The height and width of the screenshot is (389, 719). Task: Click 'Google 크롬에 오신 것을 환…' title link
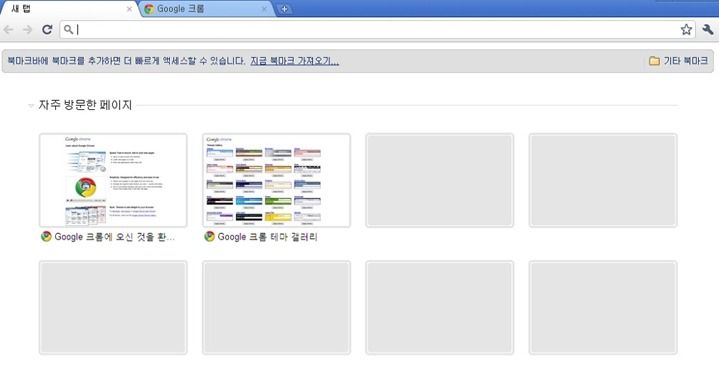(x=115, y=237)
